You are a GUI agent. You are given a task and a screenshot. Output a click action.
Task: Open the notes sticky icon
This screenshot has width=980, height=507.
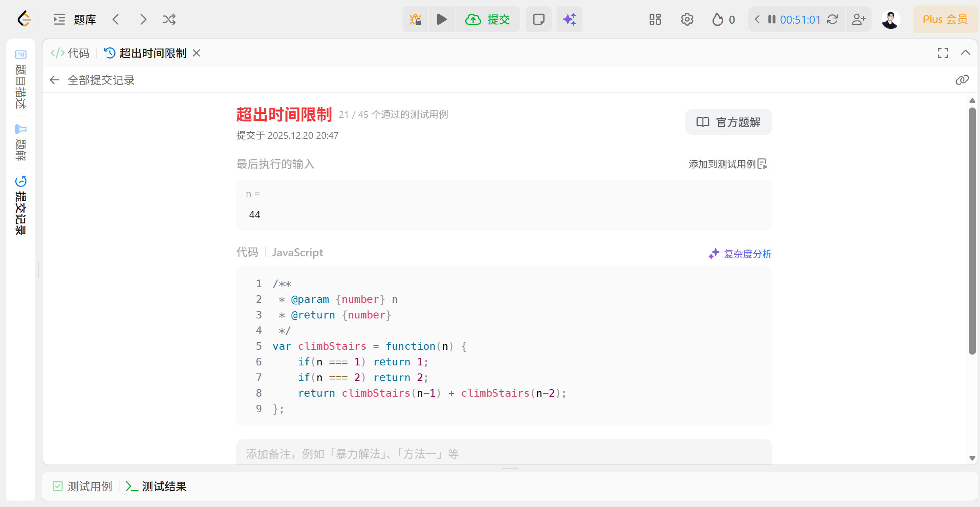point(539,19)
